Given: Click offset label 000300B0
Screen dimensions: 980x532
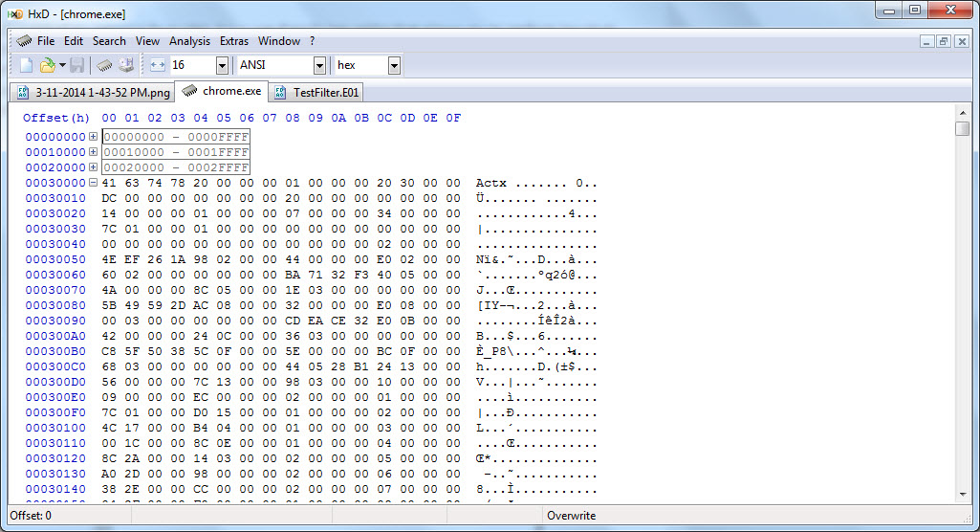Looking at the screenshot, I should click(x=55, y=351).
